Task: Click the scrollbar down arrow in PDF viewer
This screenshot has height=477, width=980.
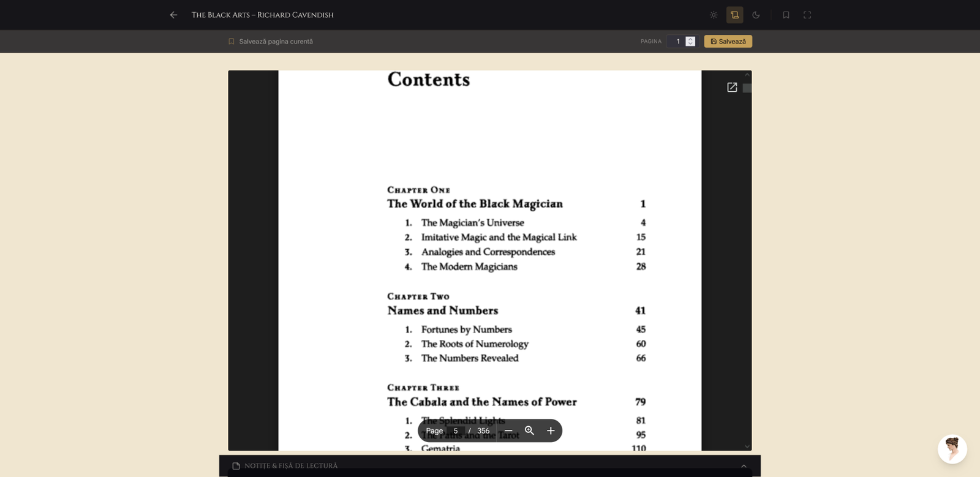Action: (x=747, y=446)
